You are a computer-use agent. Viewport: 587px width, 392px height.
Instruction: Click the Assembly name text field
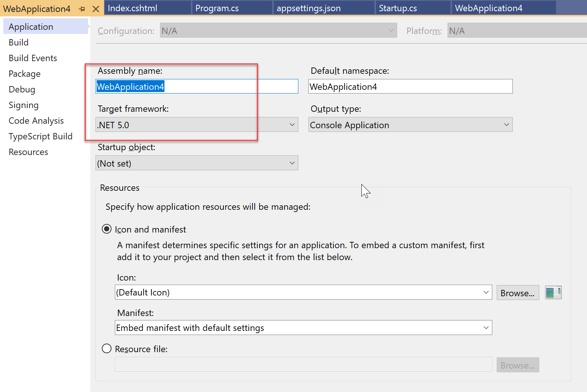[x=224, y=86]
